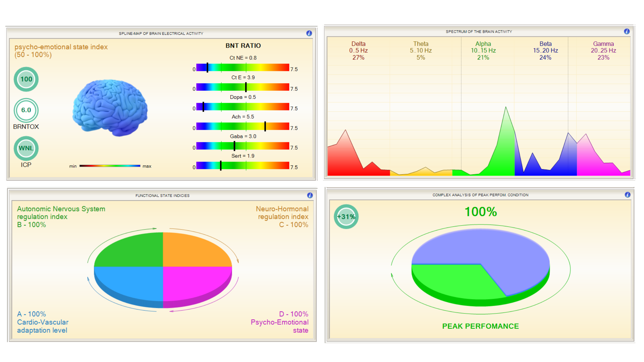Click the Ct NE ratio color bar
644x362 pixels.
click(243, 68)
